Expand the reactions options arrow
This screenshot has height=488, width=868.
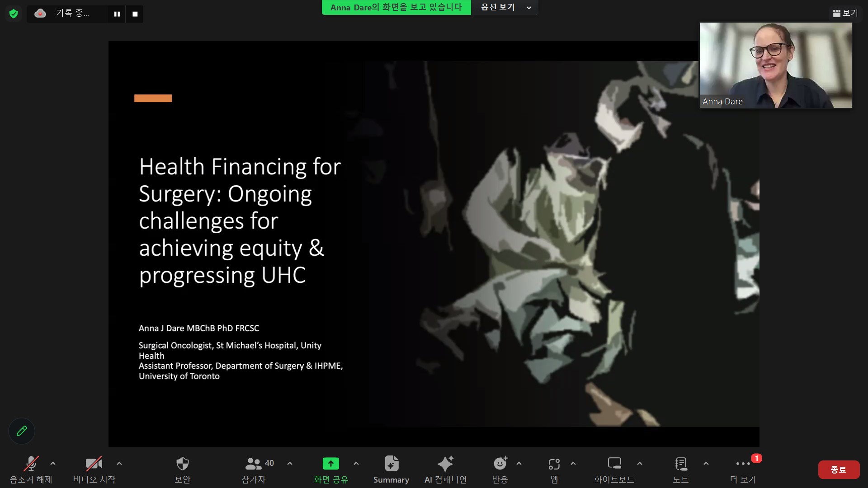519,464
